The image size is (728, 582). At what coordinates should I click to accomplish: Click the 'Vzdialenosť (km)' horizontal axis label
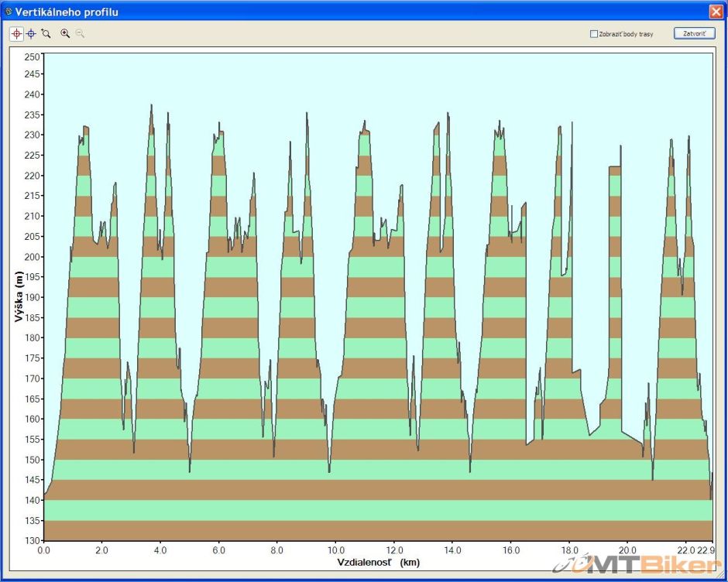tap(379, 562)
